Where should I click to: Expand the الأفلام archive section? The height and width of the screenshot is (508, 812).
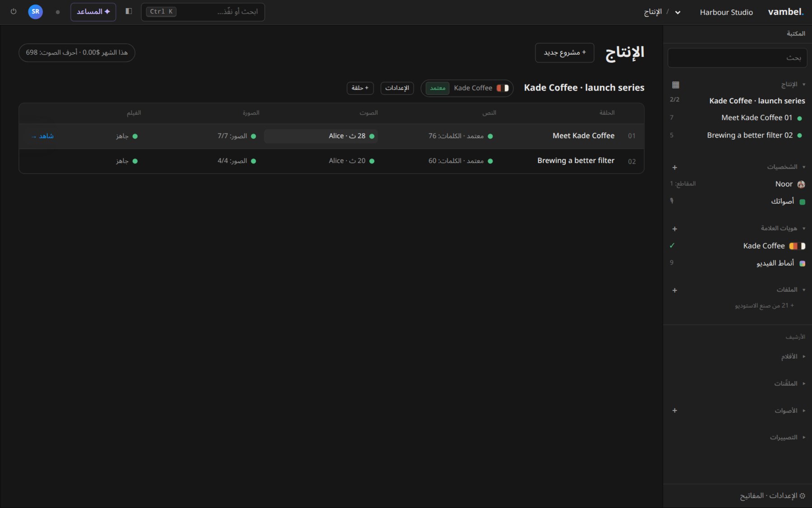(x=793, y=356)
